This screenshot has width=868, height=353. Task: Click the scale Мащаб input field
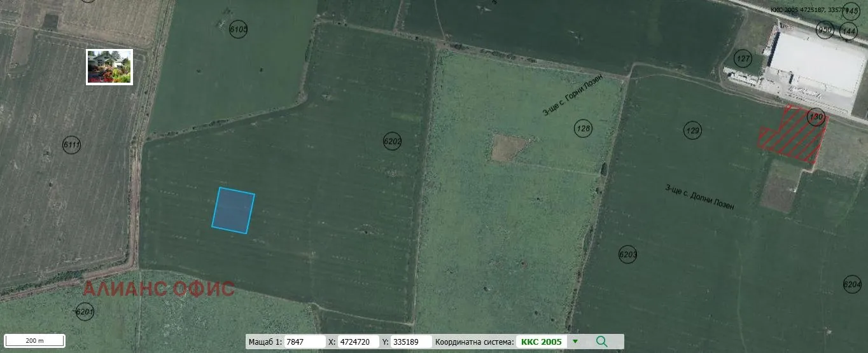(x=304, y=342)
